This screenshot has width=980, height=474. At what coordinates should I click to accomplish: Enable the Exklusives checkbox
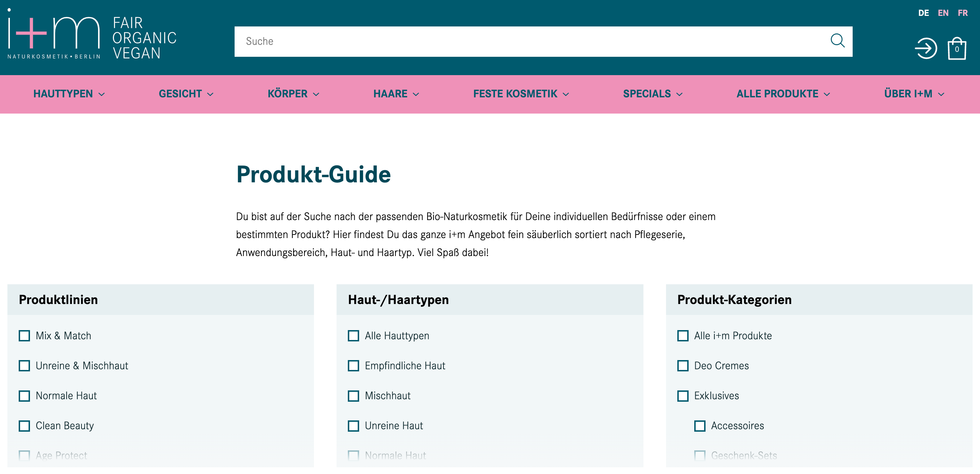tap(683, 396)
